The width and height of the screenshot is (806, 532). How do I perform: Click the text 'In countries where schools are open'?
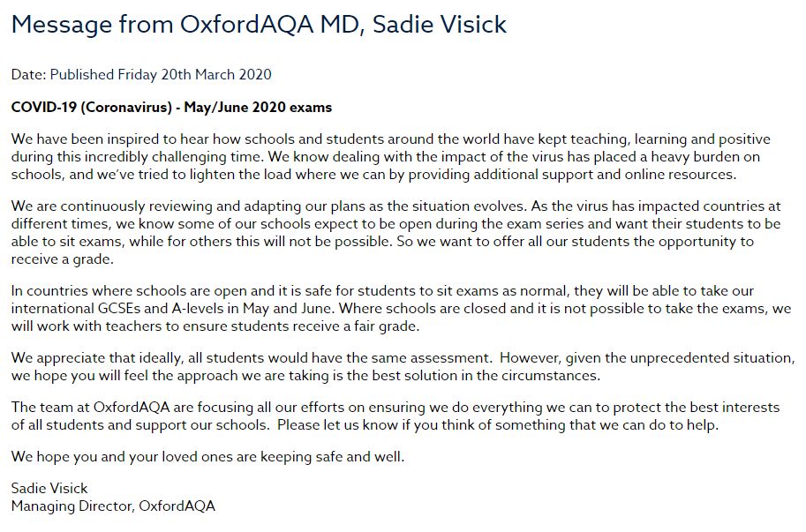[136, 291]
